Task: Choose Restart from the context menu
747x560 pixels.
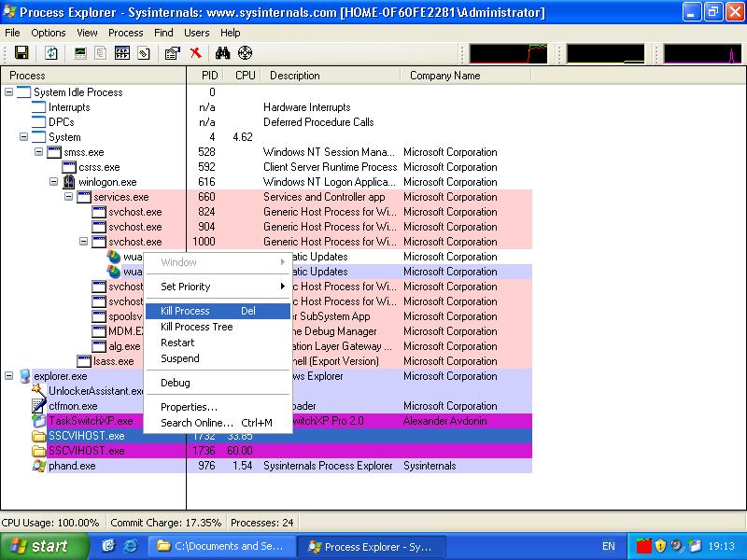Action: [218, 343]
